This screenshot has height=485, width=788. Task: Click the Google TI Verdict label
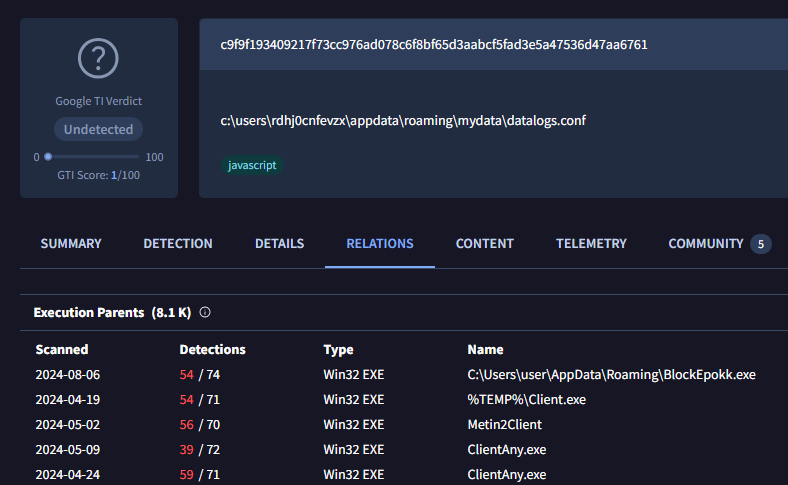point(98,101)
